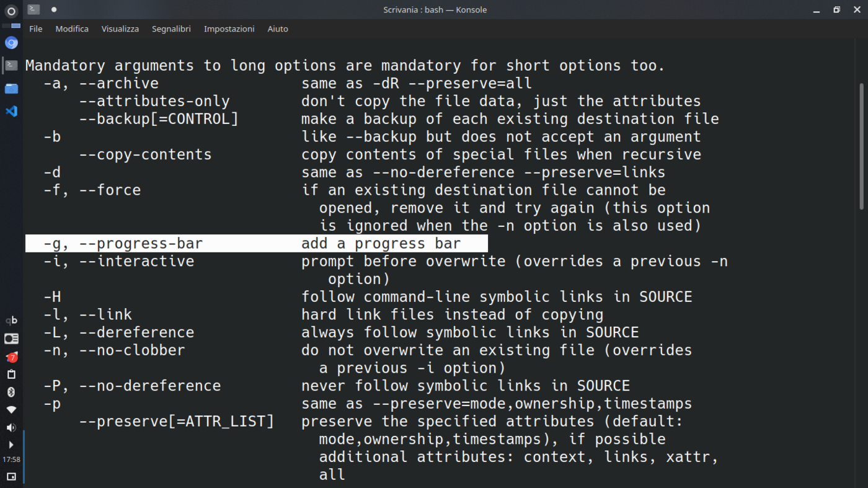Image resolution: width=868 pixels, height=488 pixels.
Task: Open the Impostazioni menu
Action: (x=229, y=29)
